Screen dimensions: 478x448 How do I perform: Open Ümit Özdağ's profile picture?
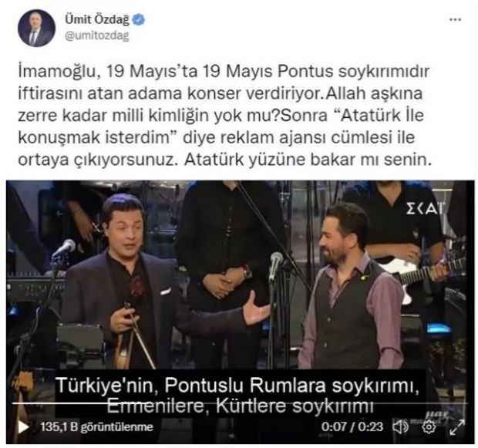pyautogui.click(x=36, y=28)
